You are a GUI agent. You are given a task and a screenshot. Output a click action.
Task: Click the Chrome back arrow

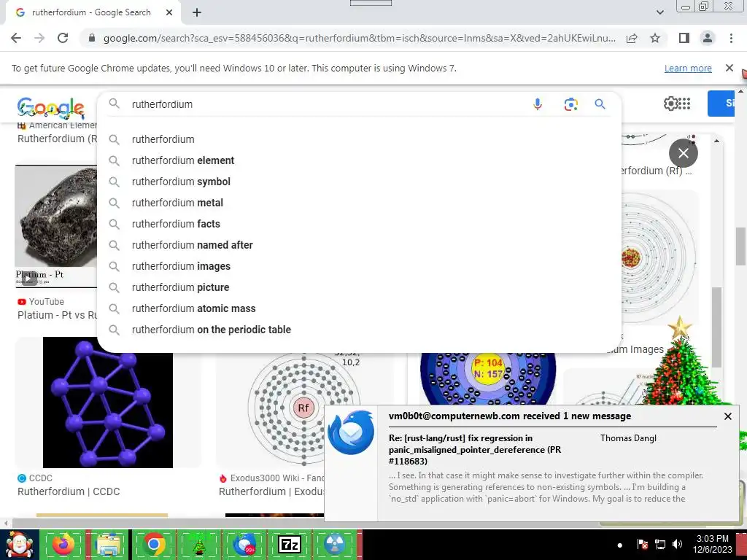(16, 38)
